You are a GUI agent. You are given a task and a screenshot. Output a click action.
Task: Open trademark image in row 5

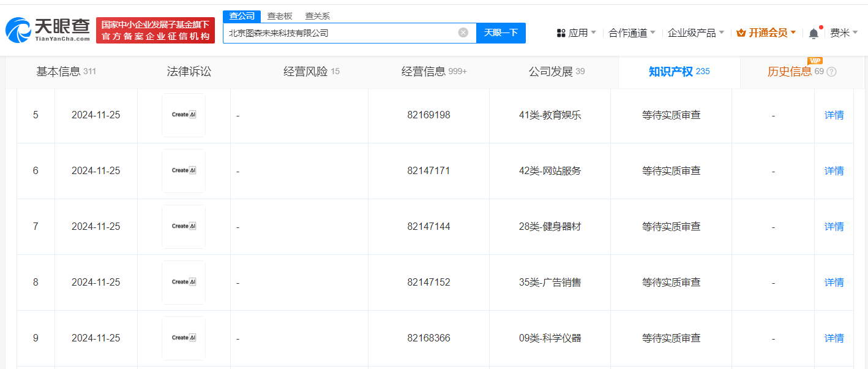pos(184,115)
